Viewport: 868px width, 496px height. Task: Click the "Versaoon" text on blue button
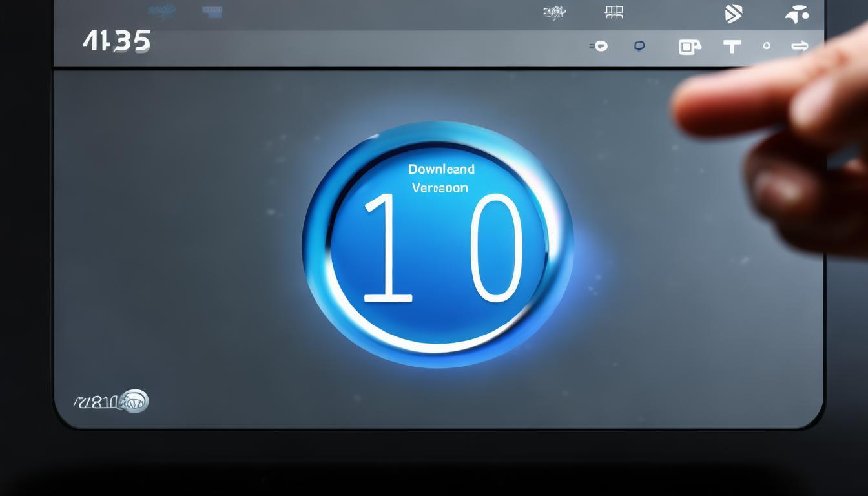(440, 188)
